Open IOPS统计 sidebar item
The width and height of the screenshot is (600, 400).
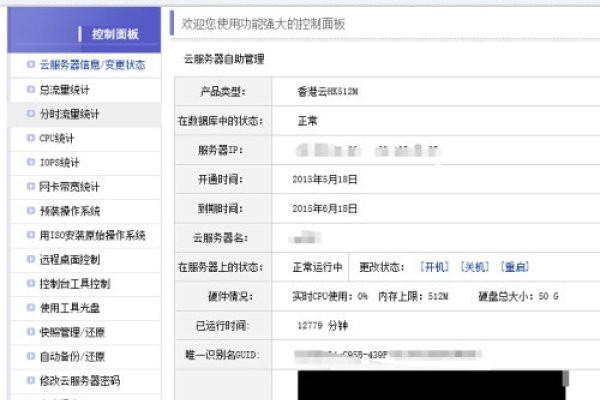pyautogui.click(x=59, y=162)
